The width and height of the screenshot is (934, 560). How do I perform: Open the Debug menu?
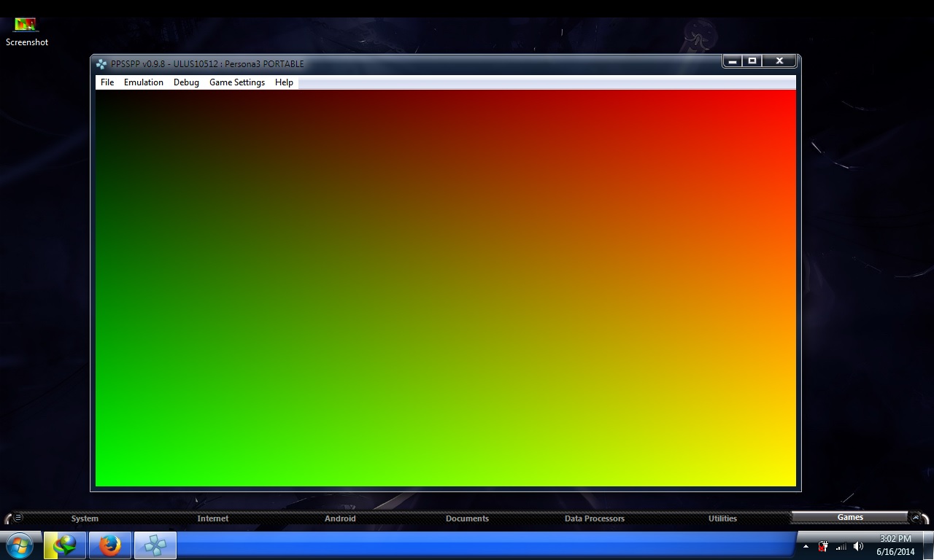coord(186,82)
